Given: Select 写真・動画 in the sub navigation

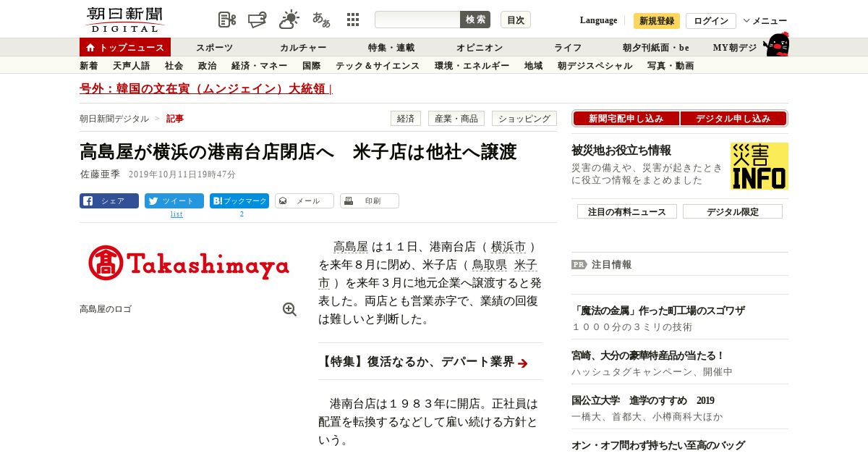Looking at the screenshot, I should (671, 66).
